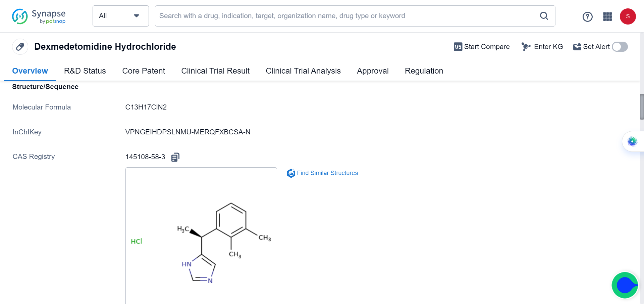Open the help question mark icon
This screenshot has width=644, height=304.
(x=587, y=16)
